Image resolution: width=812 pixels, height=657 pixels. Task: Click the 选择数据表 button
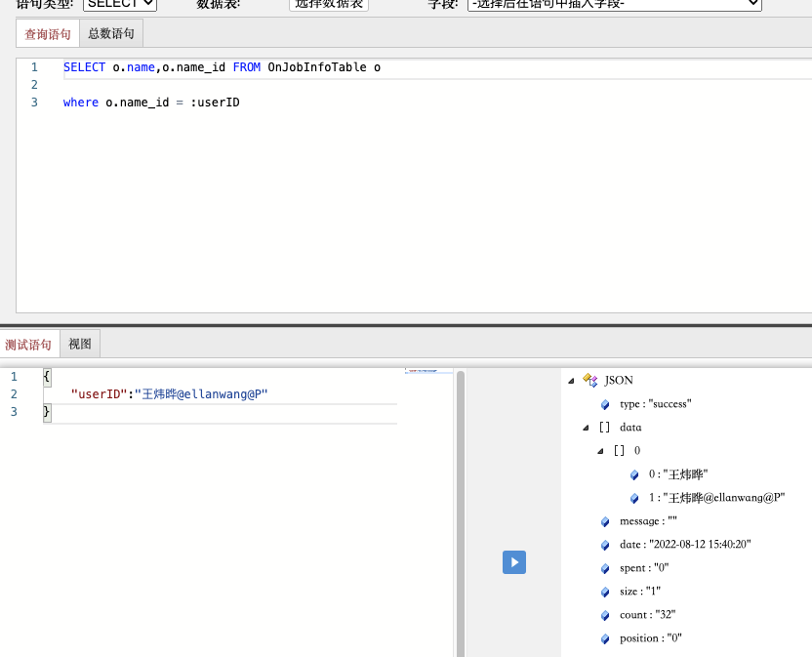tap(329, 4)
